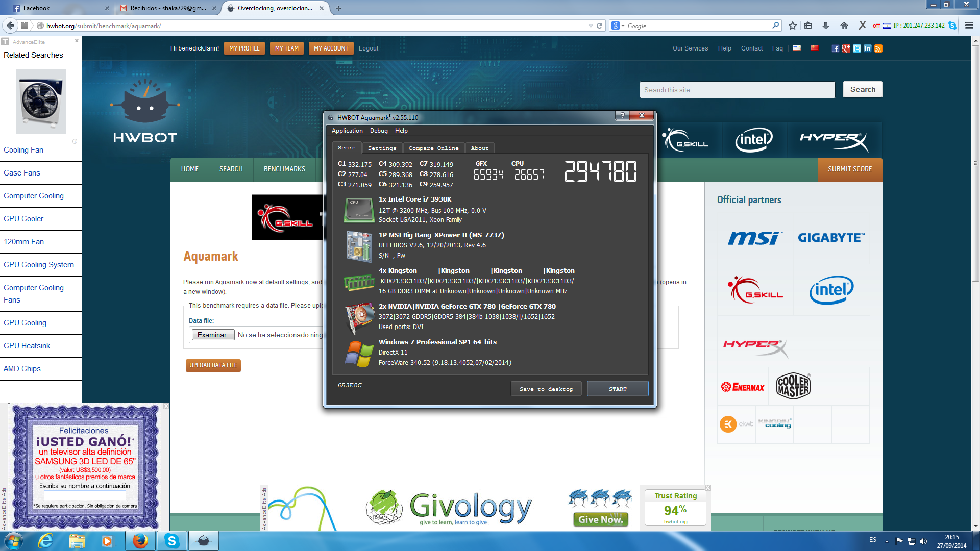Click the START benchmark button
Viewport: 980px width, 551px height.
(618, 389)
